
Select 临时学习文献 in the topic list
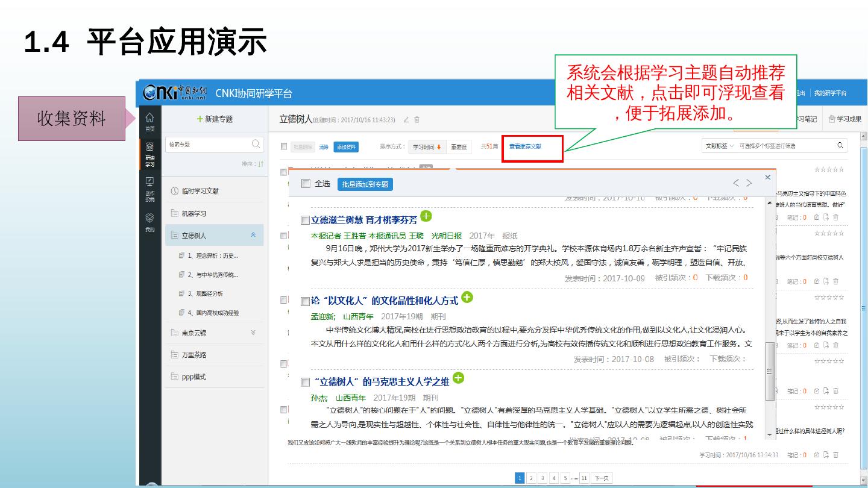coord(200,191)
